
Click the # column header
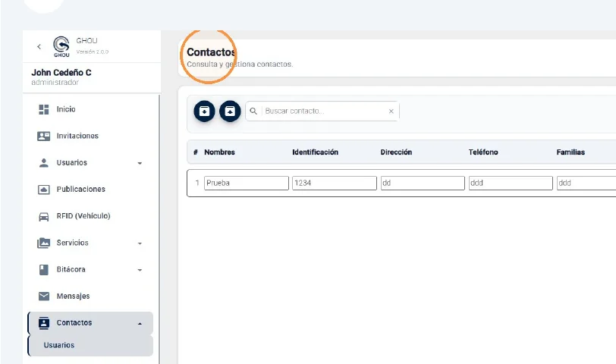pos(196,152)
